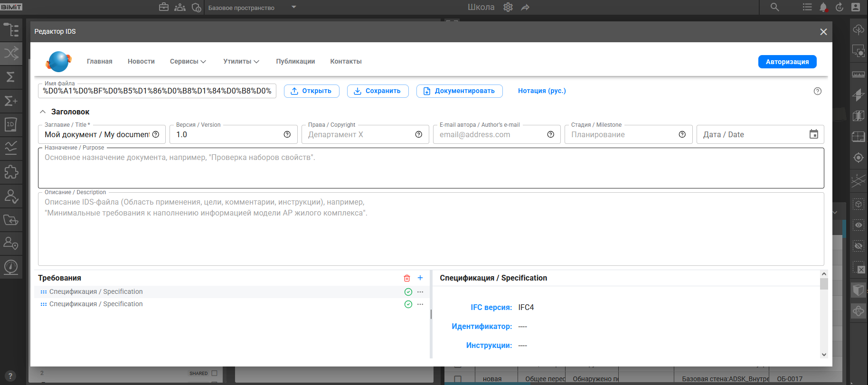The width and height of the screenshot is (868, 385).
Task: Click the clock settings icon in top bar
Action: pyautogui.click(x=196, y=7)
